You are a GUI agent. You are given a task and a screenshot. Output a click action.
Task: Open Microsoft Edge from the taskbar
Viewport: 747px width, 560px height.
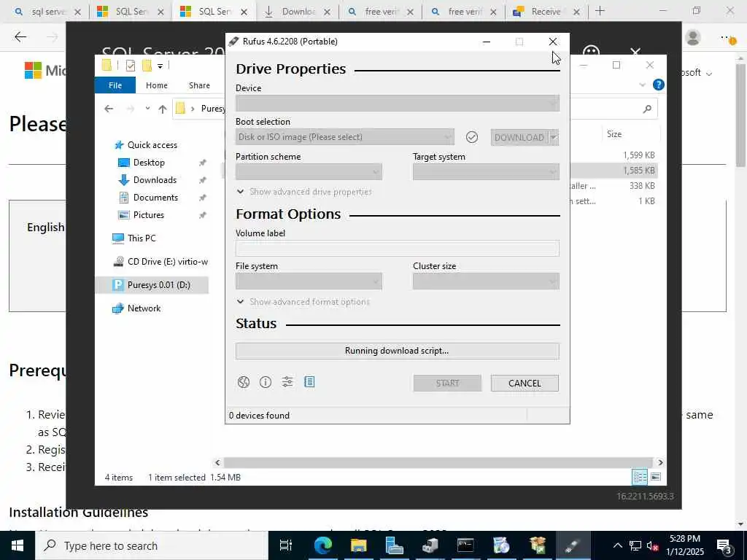tap(322, 545)
